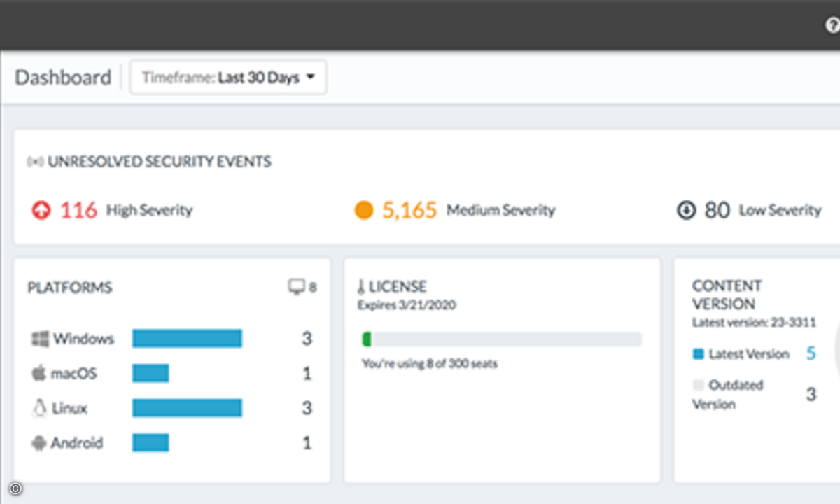Click the thermometer icon beside LICENSE
This screenshot has height=504, width=840.
tap(362, 286)
